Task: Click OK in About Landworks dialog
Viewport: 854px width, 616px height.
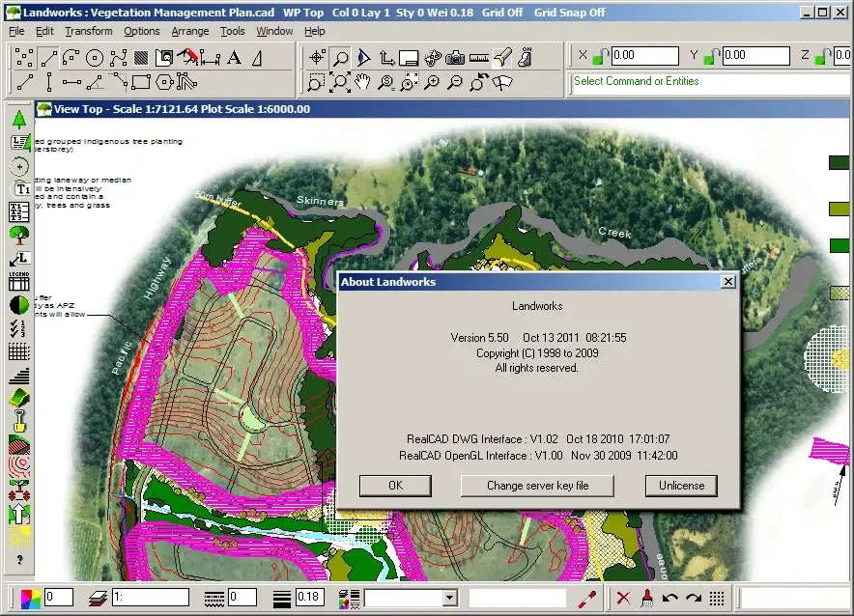Action: pyautogui.click(x=395, y=486)
